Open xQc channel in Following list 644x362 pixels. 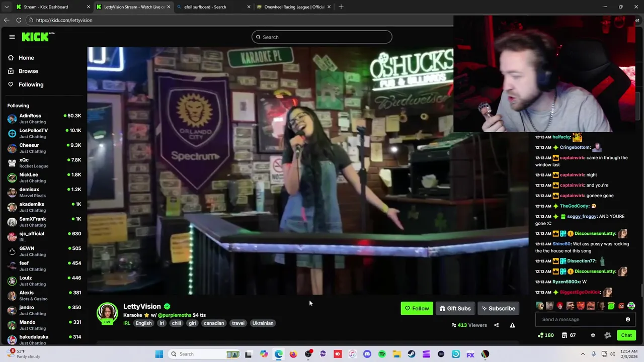point(44,163)
